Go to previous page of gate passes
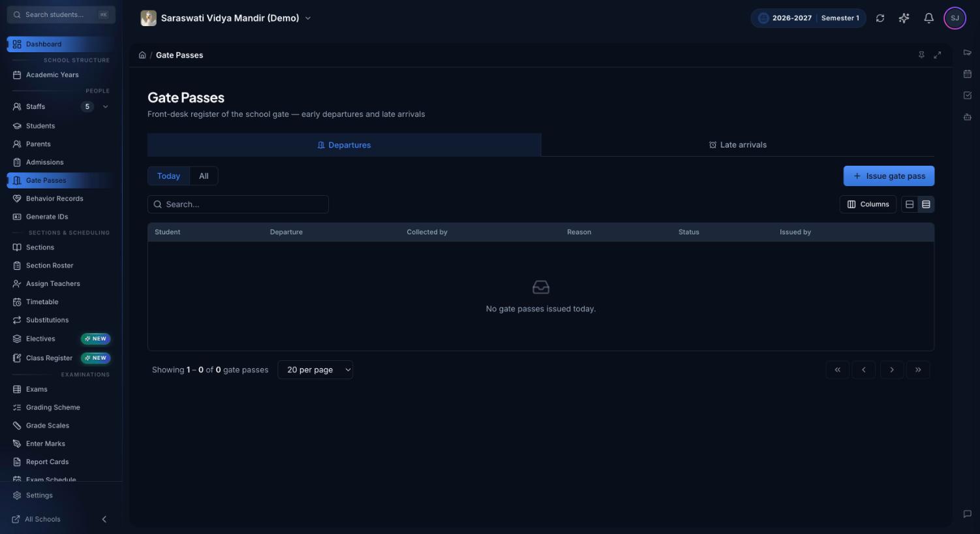980x534 pixels. (864, 369)
